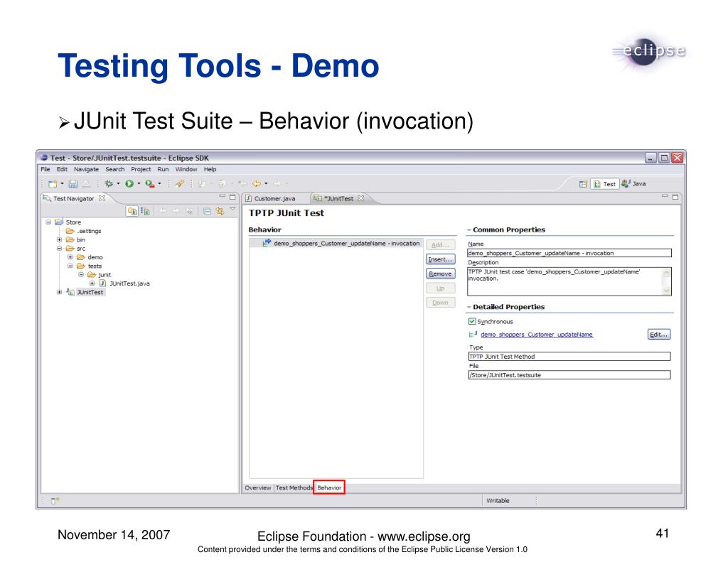728x562 pixels.
Task: Open the Window menu
Action: [x=186, y=169]
